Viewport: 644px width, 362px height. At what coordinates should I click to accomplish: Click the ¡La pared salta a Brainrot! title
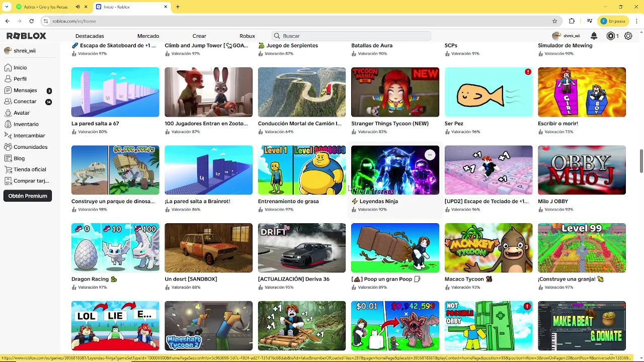(197, 201)
